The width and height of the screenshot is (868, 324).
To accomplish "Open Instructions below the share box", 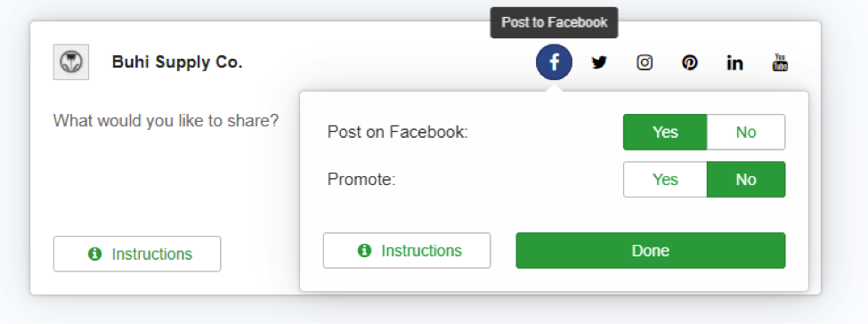I will [137, 254].
